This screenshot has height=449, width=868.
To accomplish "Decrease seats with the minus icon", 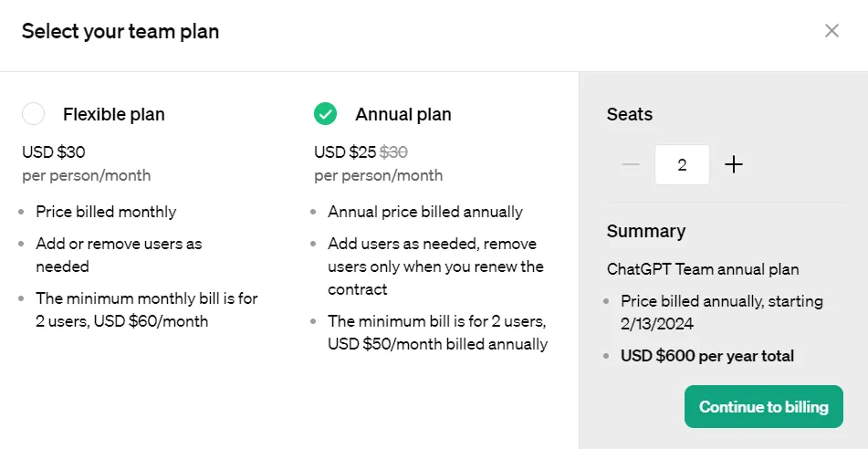I will point(631,165).
